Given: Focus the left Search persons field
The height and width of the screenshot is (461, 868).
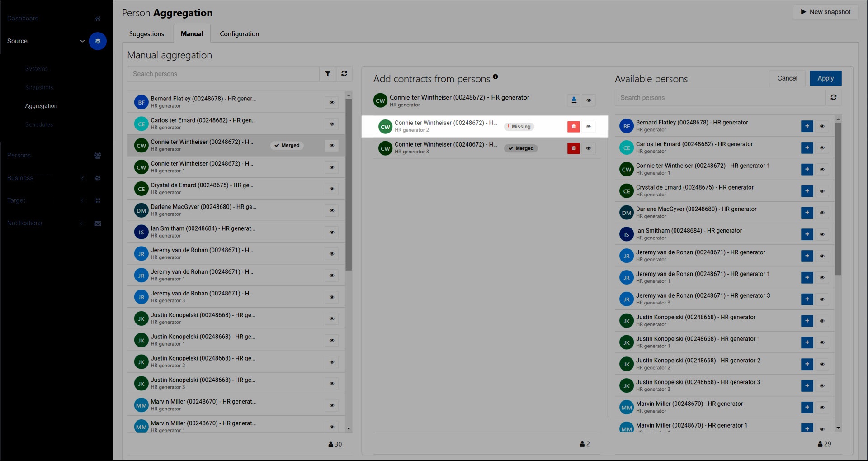Looking at the screenshot, I should pyautogui.click(x=223, y=74).
